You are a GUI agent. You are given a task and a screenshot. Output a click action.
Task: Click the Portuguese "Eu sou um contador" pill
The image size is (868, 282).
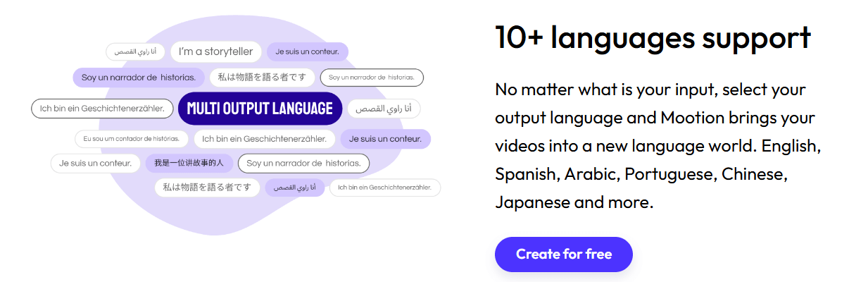[130, 139]
